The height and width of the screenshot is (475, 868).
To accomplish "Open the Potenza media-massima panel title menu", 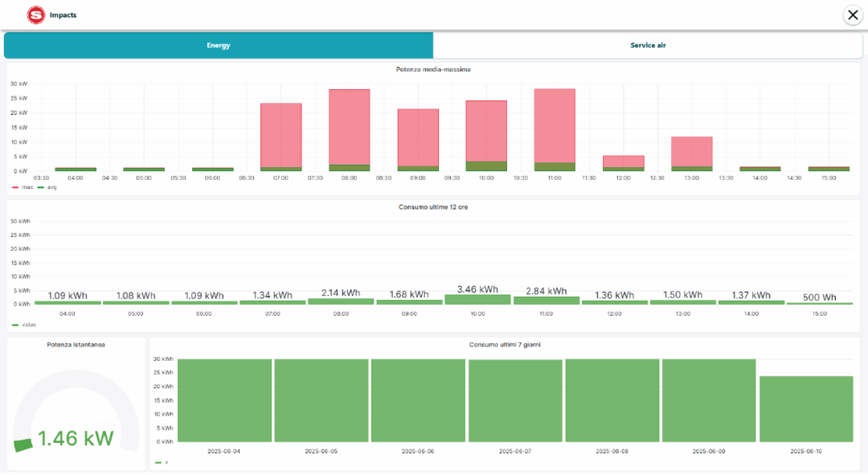I will (433, 70).
